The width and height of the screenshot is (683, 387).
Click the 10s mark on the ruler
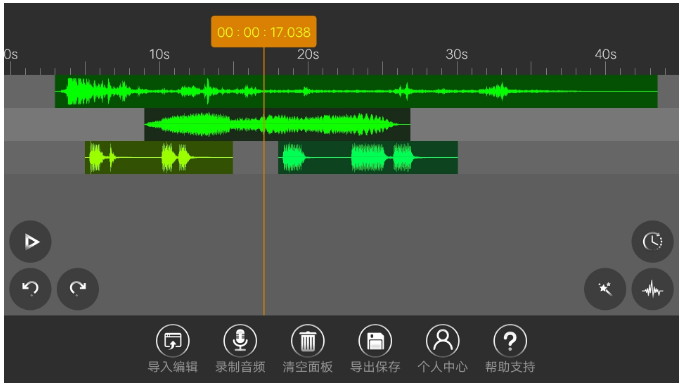(x=159, y=54)
